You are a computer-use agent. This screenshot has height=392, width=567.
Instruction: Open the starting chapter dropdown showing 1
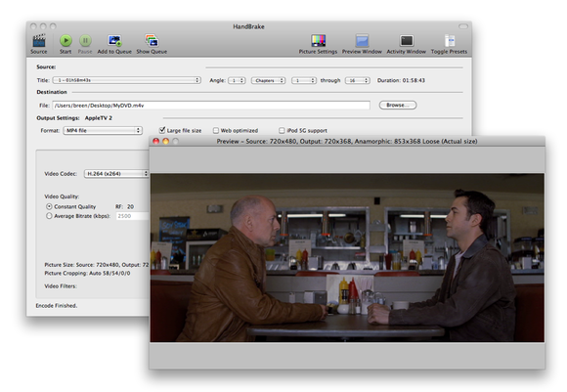point(304,80)
